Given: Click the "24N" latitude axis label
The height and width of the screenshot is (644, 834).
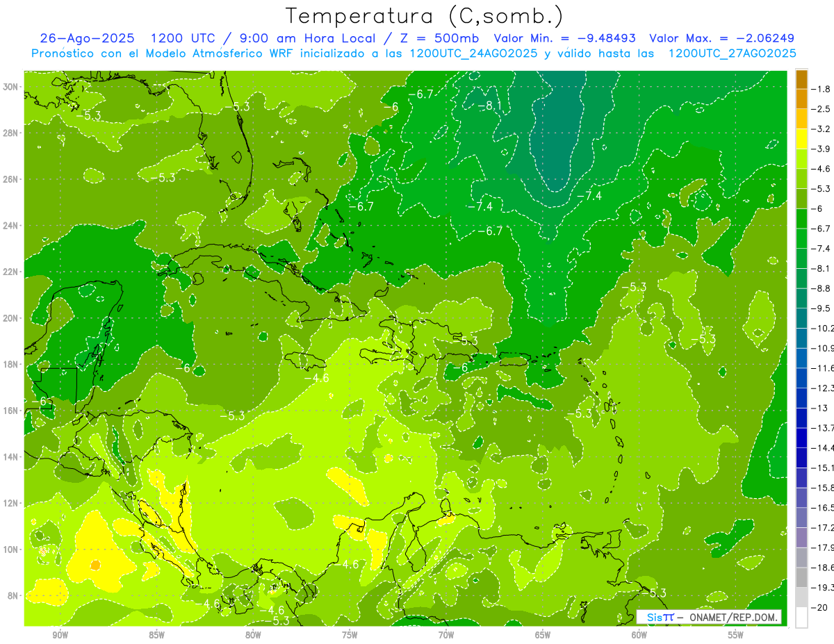Looking at the screenshot, I should coord(12,225).
